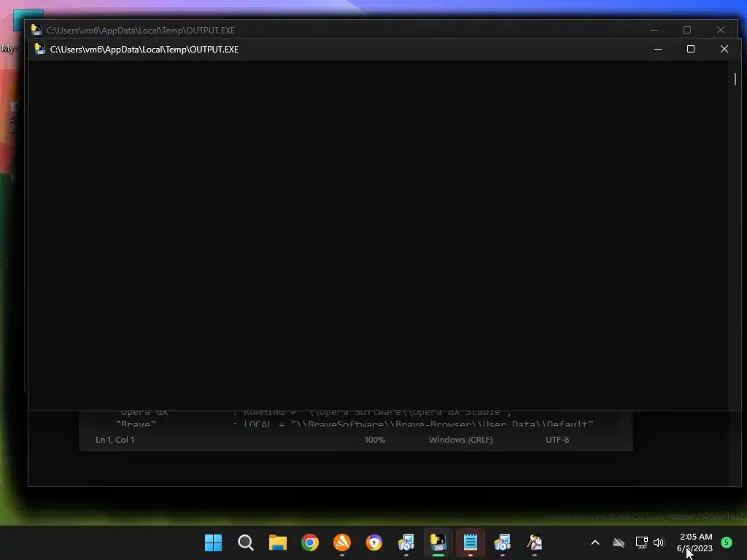
Task: Open the orange Avast antivirus taskbar icon
Action: pos(342,542)
